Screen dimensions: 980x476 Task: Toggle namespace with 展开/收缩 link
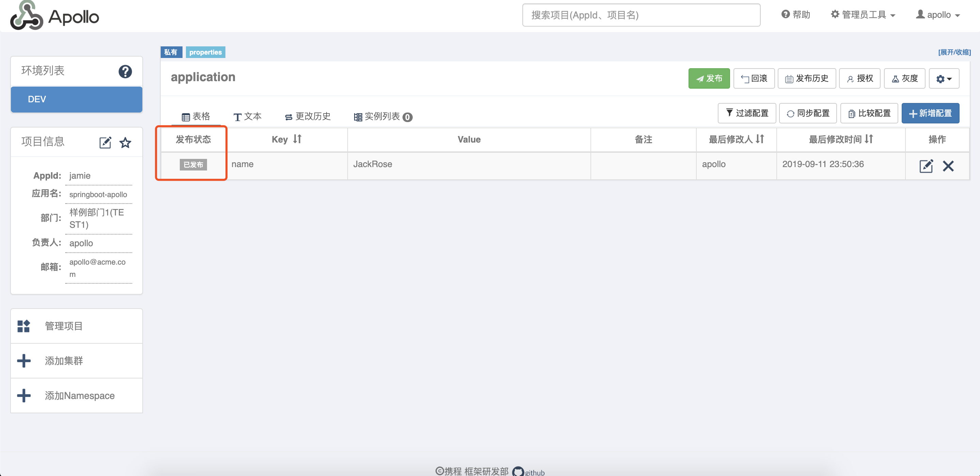tap(954, 52)
